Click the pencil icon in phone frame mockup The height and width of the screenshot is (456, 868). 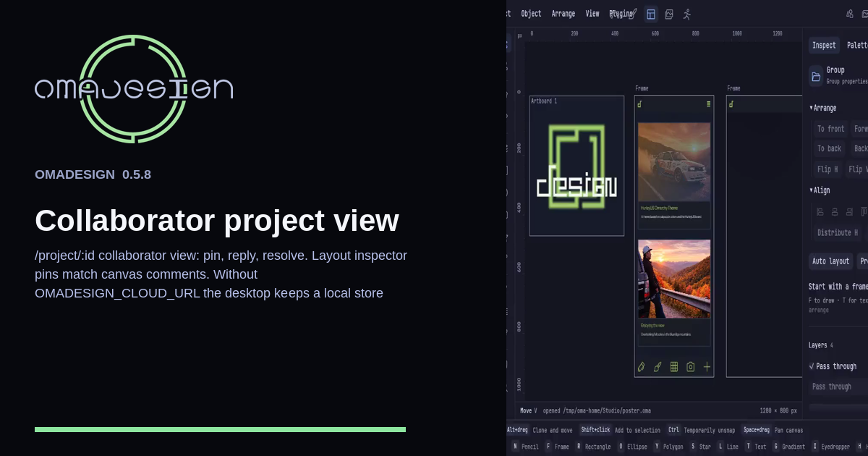(x=641, y=367)
